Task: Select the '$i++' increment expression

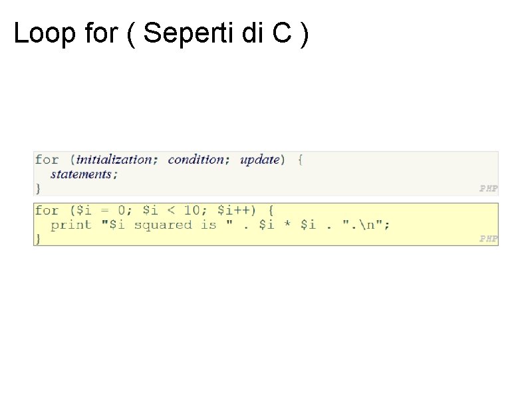Action: click(x=237, y=211)
